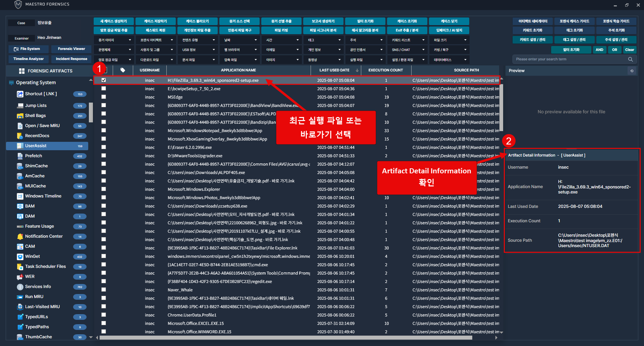Click the keyword search input field
The height and width of the screenshot is (346, 644).
pyautogui.click(x=570, y=59)
